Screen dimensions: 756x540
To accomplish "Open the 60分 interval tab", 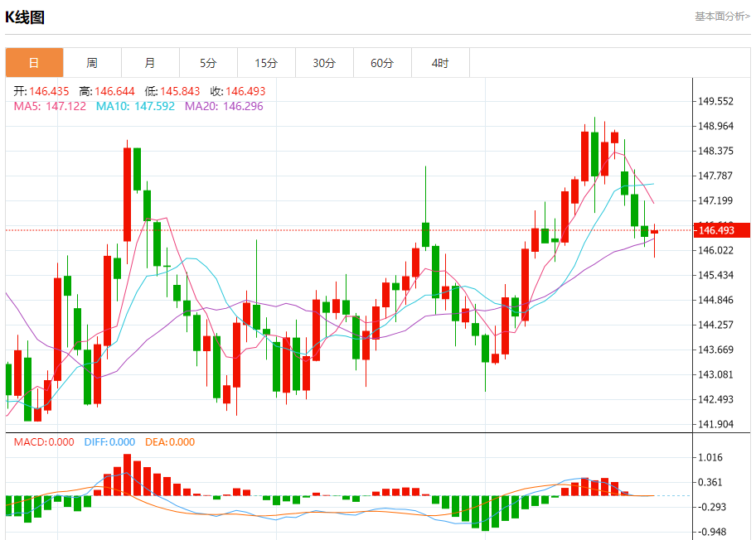I will click(x=382, y=63).
